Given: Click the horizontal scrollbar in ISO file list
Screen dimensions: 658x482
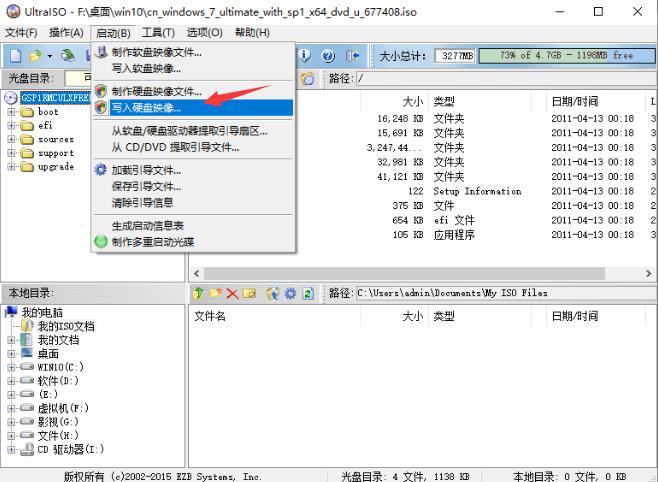Looking at the screenshot, I should click(x=404, y=274).
